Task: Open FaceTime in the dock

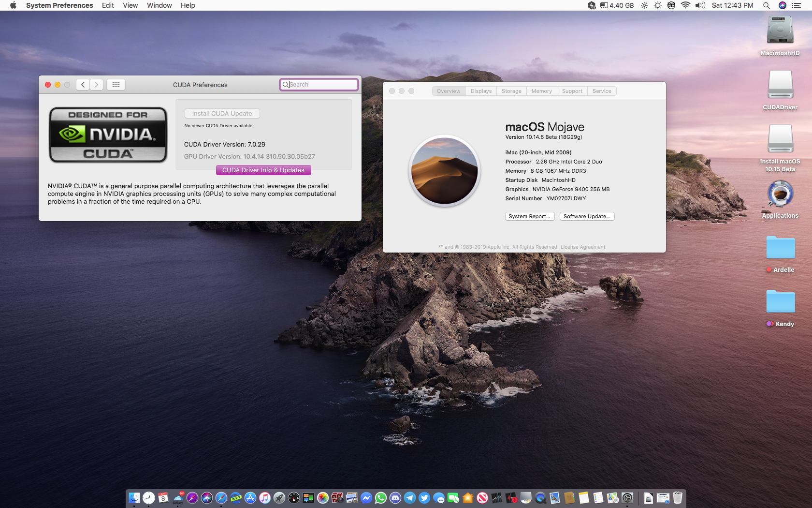Action: (x=453, y=498)
